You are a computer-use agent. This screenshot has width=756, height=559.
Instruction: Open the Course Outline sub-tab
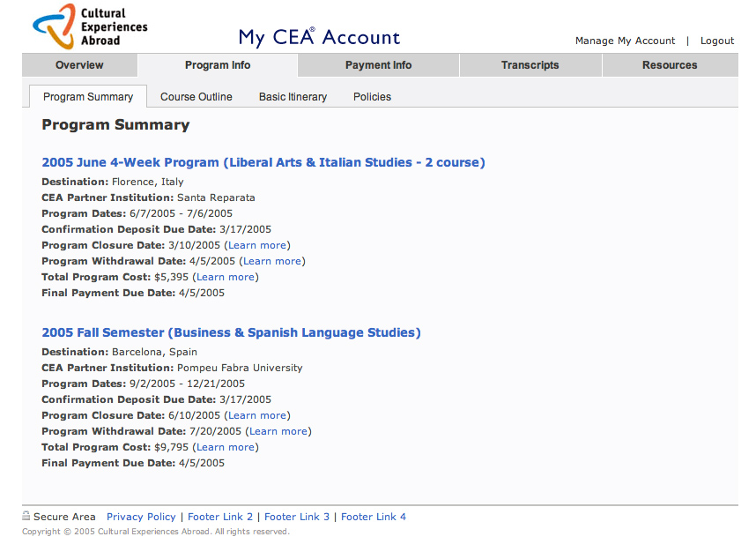coord(196,97)
